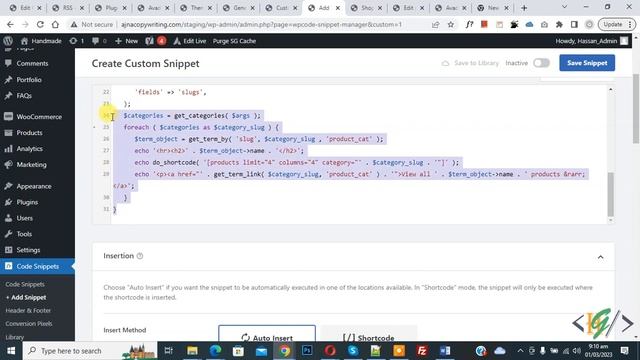
Task: Click Edit Live in admin bar
Action: [x=190, y=41]
